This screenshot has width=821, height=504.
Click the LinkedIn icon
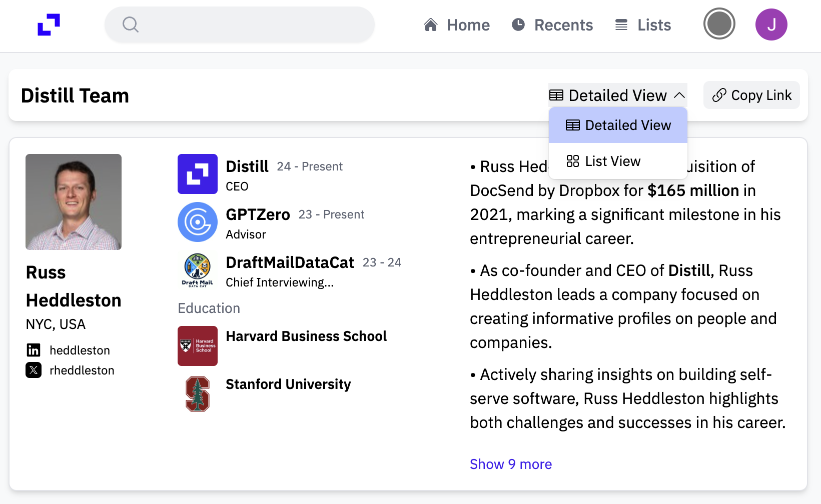[x=34, y=350]
